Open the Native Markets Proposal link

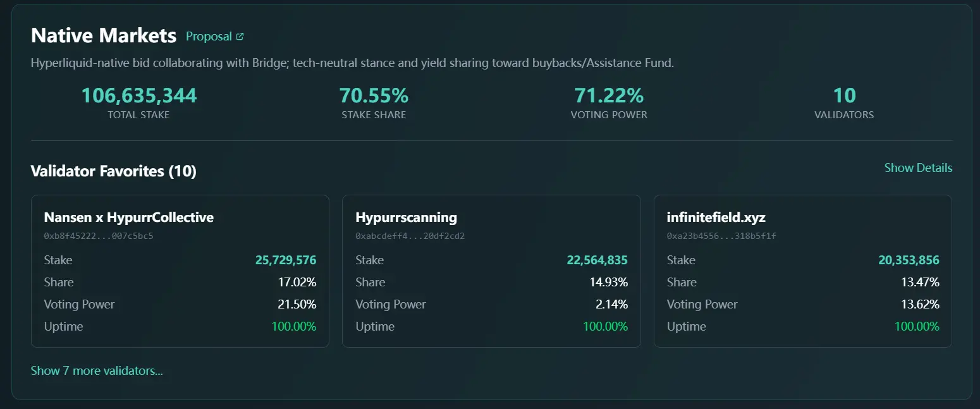[x=209, y=36]
